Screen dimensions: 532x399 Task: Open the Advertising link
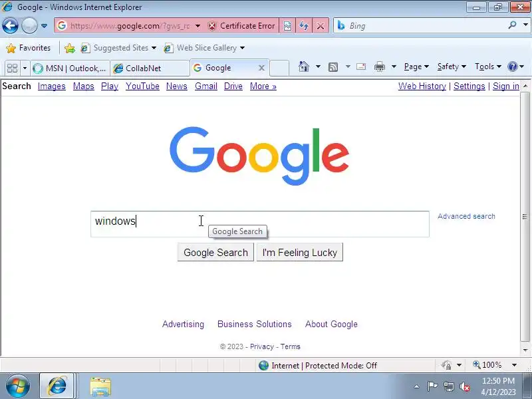point(184,324)
